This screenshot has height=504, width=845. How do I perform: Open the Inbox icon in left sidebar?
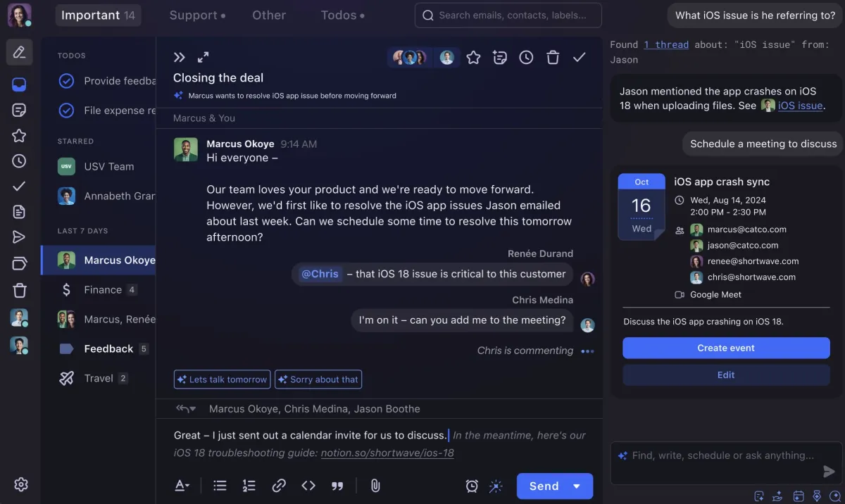(19, 84)
